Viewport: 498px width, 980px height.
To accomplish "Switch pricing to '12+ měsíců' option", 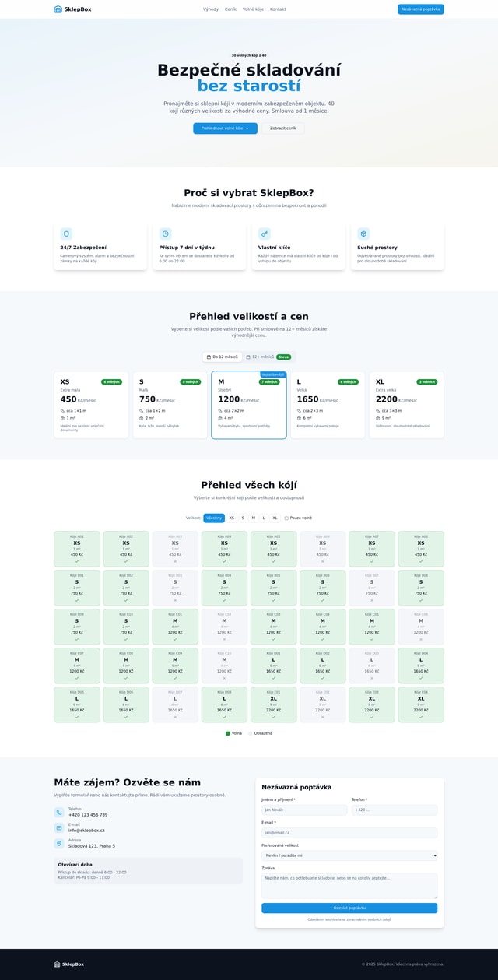I will [x=268, y=357].
